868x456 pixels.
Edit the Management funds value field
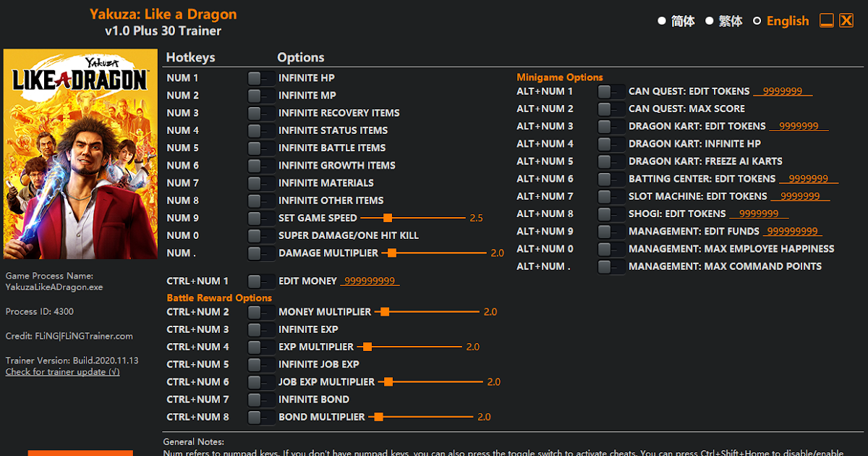tap(793, 231)
